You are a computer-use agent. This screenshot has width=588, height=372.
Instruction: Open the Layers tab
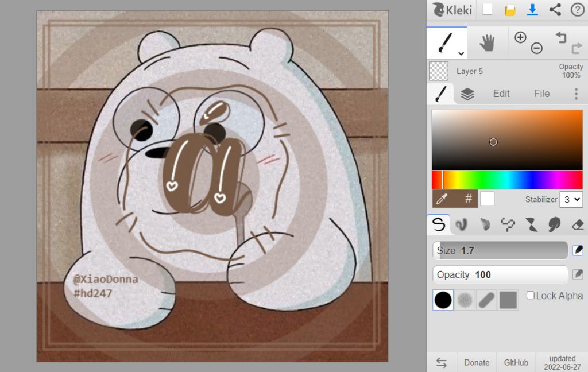[x=467, y=94]
